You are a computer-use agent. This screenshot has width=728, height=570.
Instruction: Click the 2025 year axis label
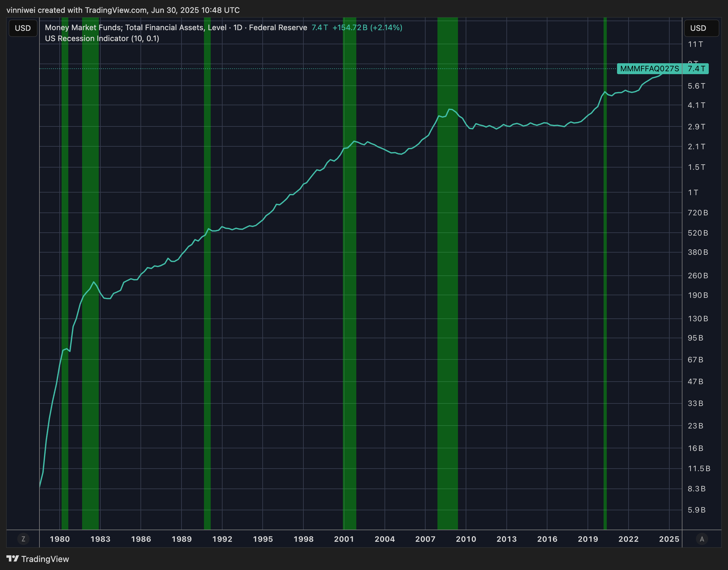click(x=669, y=539)
